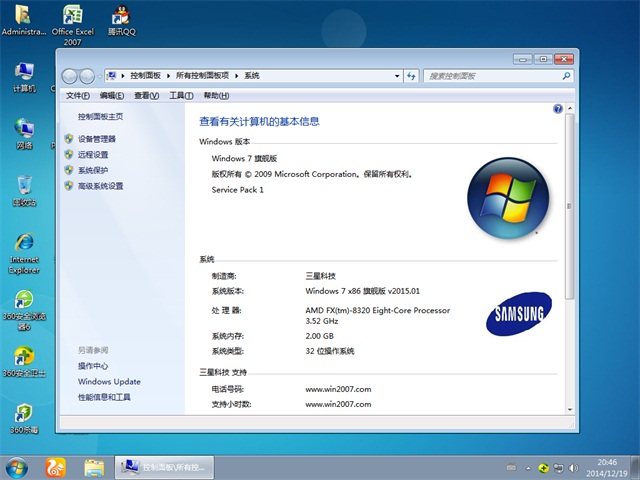The width and height of the screenshot is (640, 480).
Task: Open the 文件(F) menu
Action: click(x=79, y=96)
